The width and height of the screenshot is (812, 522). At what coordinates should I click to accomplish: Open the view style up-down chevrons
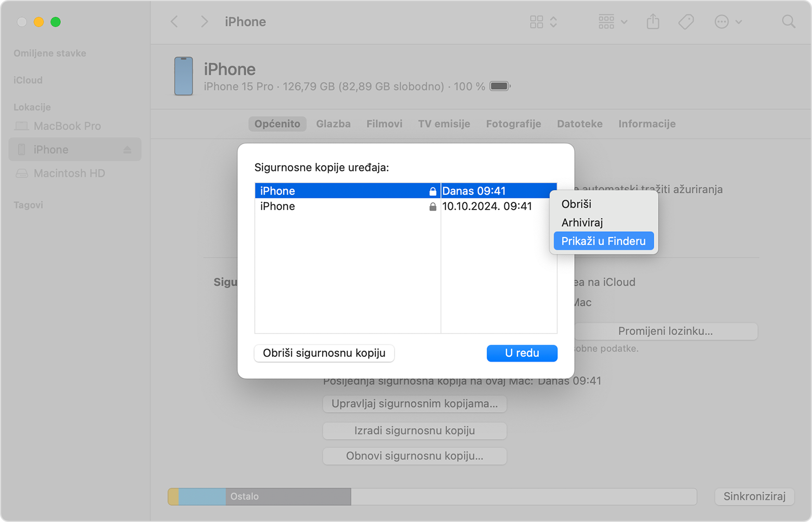tap(553, 21)
